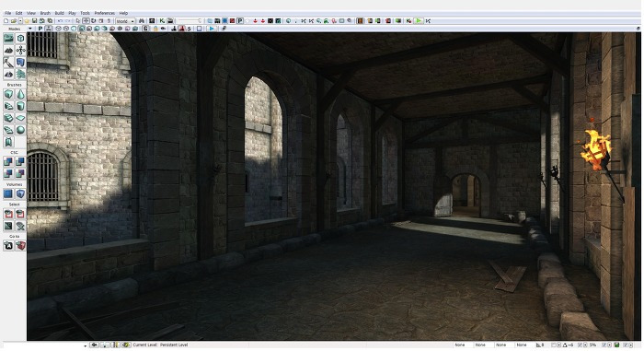Open the Content Browser
The width and height of the screenshot is (644, 351).
(x=152, y=21)
